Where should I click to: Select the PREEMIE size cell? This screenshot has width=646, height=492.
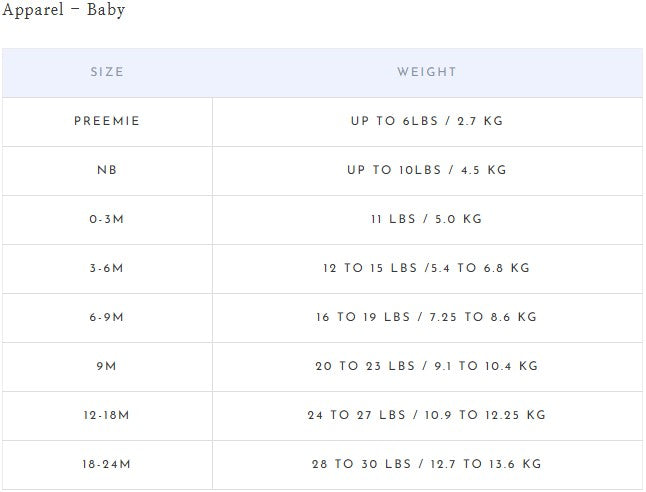coord(107,121)
